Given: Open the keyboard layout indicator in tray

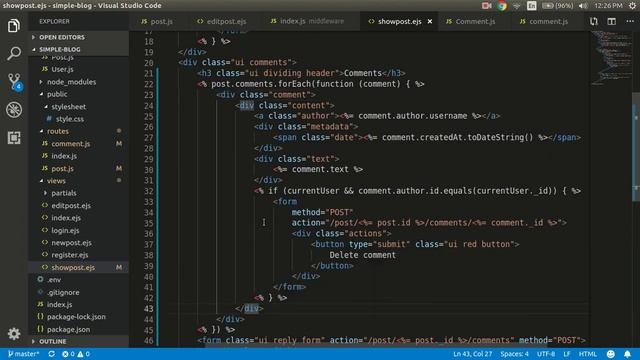Looking at the screenshot, I should click(x=531, y=6).
